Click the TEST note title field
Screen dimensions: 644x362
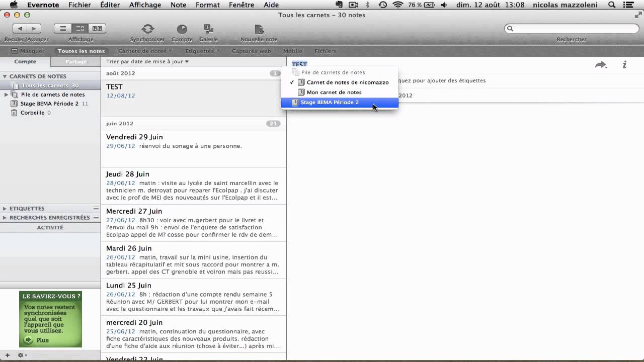[x=299, y=64]
